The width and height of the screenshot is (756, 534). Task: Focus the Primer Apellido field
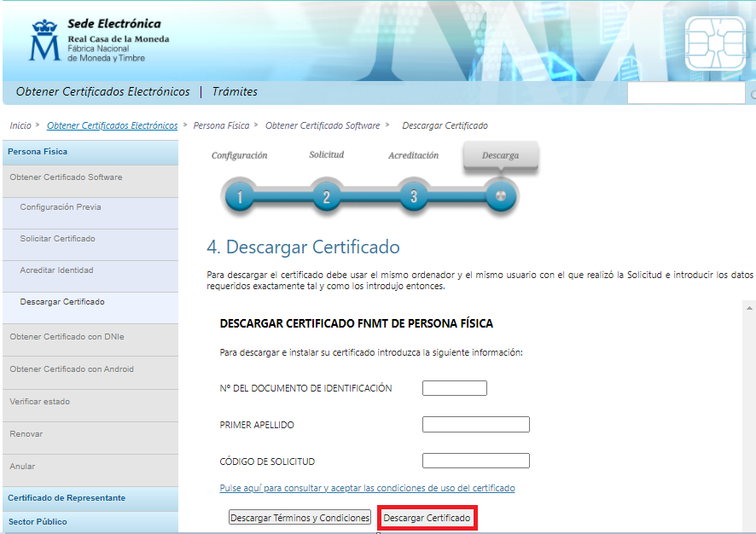(476, 424)
